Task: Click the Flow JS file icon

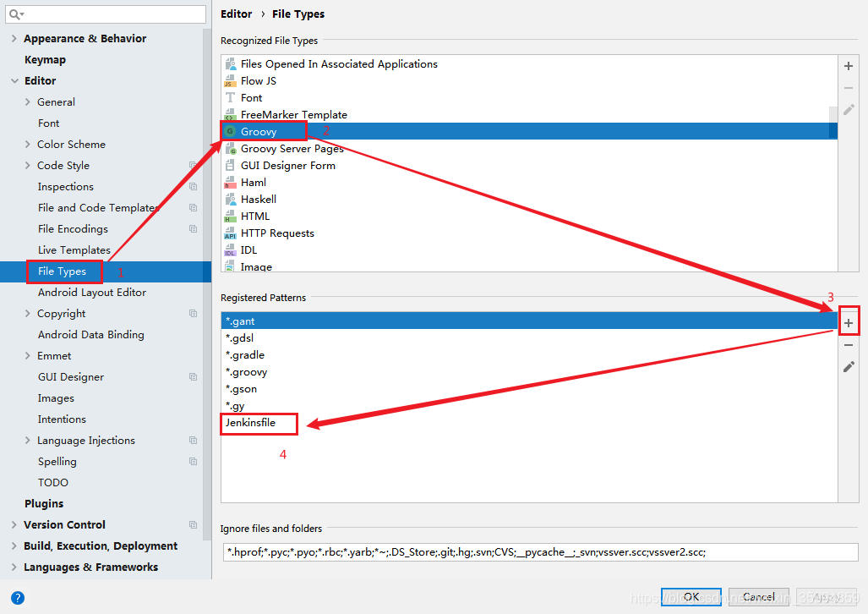Action: coord(230,81)
